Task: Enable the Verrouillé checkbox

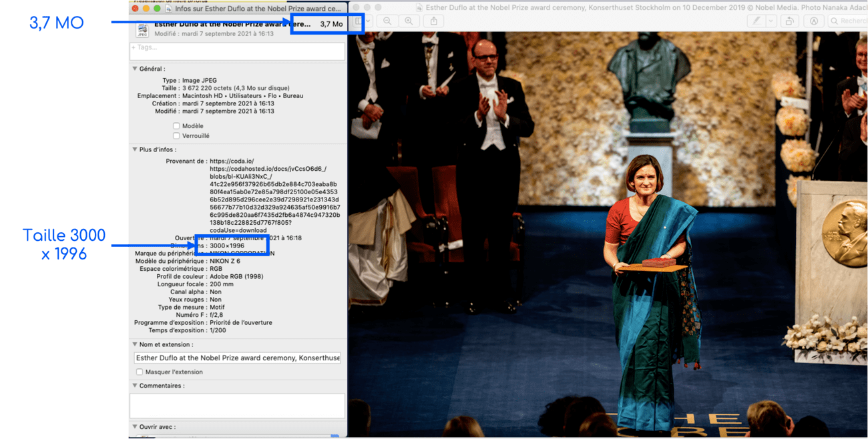Action: click(x=176, y=135)
